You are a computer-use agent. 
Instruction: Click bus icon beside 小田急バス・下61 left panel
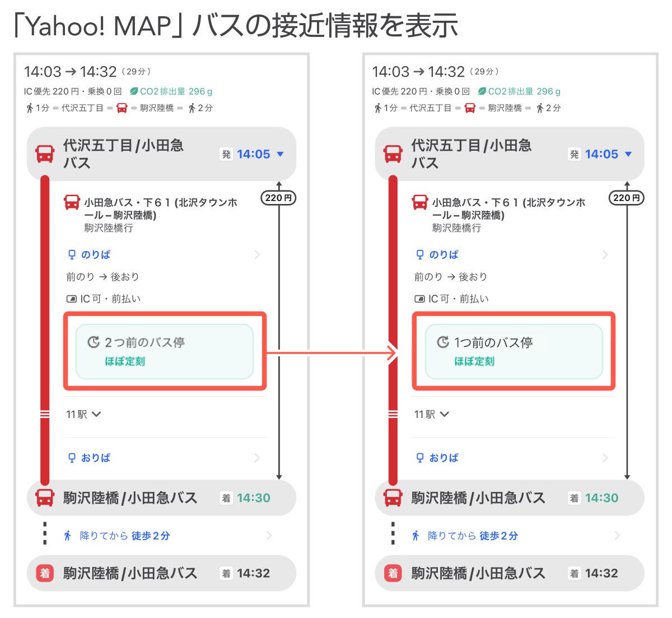pos(72,202)
